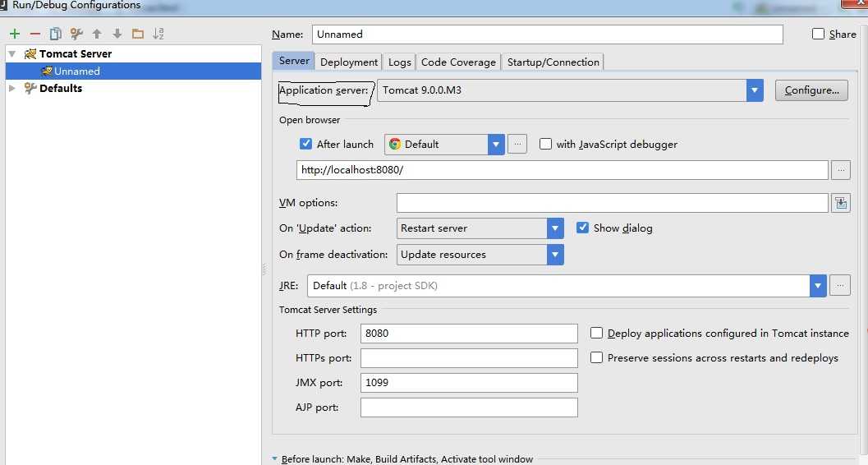Uncheck After launch
The height and width of the screenshot is (465, 868).
coord(305,144)
